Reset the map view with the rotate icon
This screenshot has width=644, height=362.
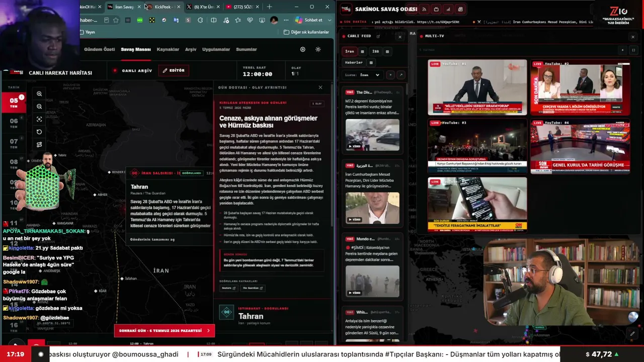39,132
